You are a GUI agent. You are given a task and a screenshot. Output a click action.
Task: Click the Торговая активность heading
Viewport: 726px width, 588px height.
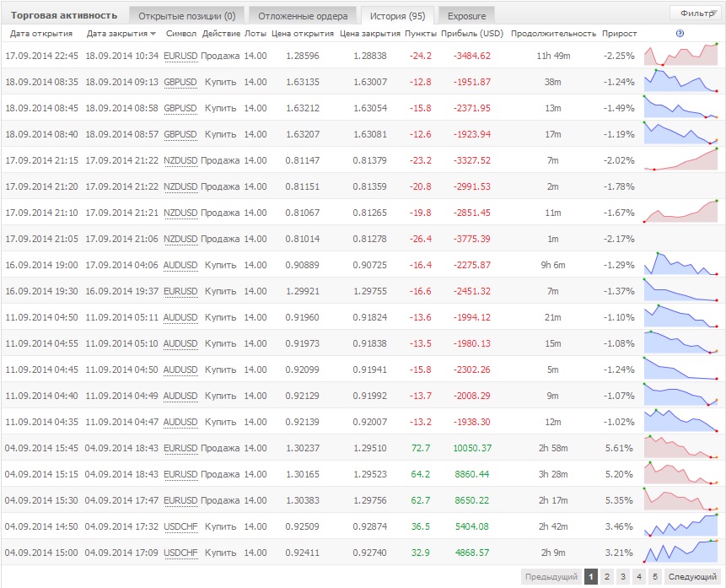point(64,16)
